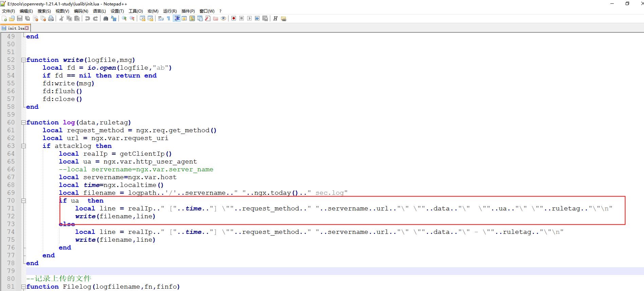This screenshot has width=644, height=291.
Task: Collapse the 'if ua then' fold marker
Action: (23, 201)
